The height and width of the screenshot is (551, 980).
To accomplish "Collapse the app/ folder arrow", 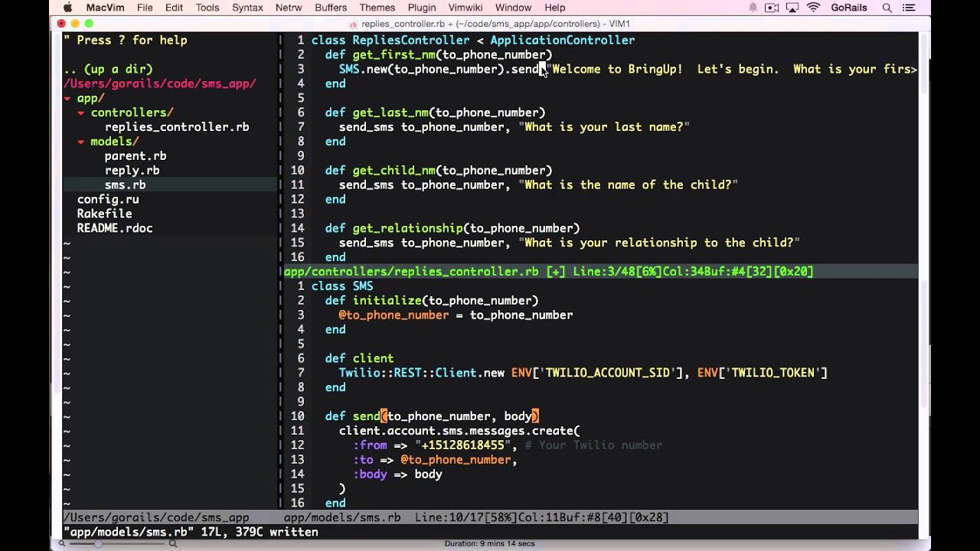I will (67, 98).
